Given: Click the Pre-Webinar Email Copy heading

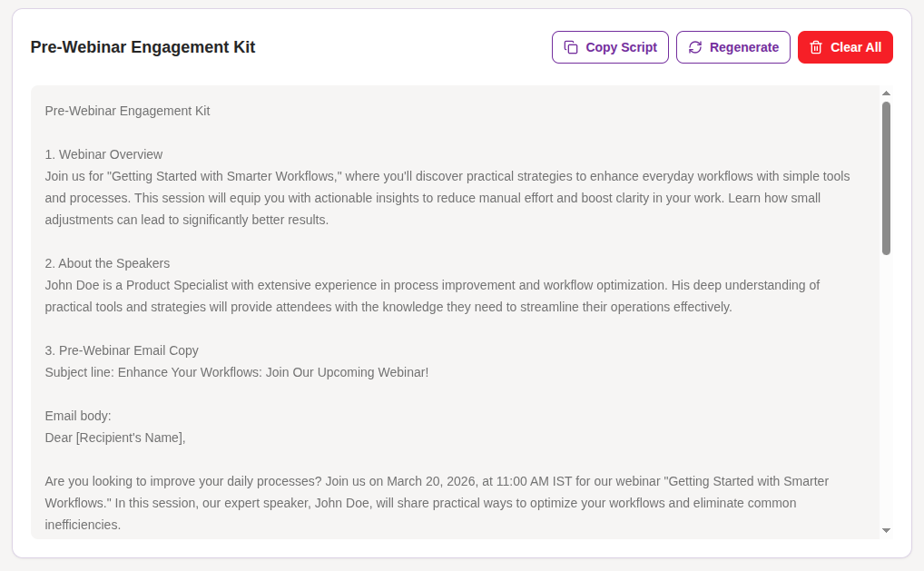Looking at the screenshot, I should 121,349.
